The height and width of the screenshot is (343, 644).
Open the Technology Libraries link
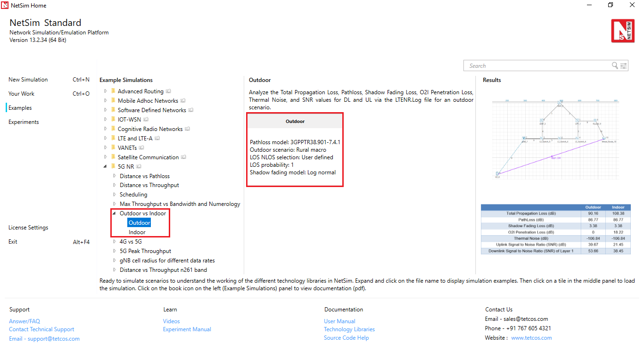[349, 329]
